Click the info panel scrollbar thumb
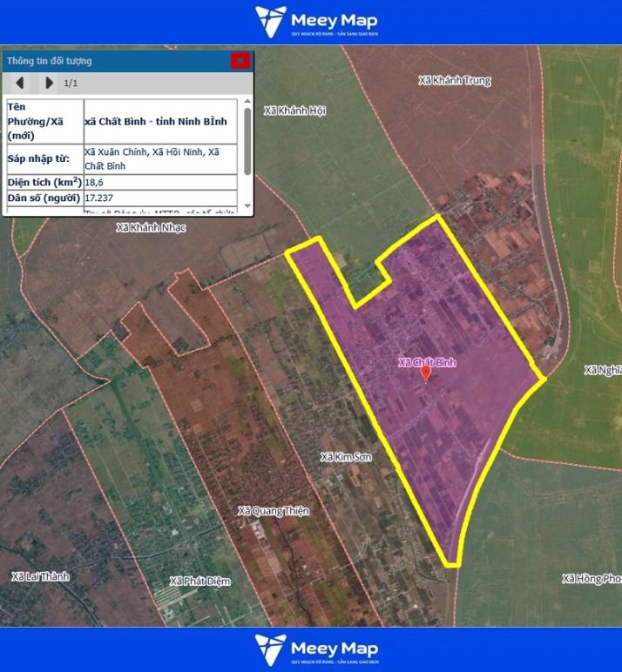The width and height of the screenshot is (622, 672). coord(247,139)
